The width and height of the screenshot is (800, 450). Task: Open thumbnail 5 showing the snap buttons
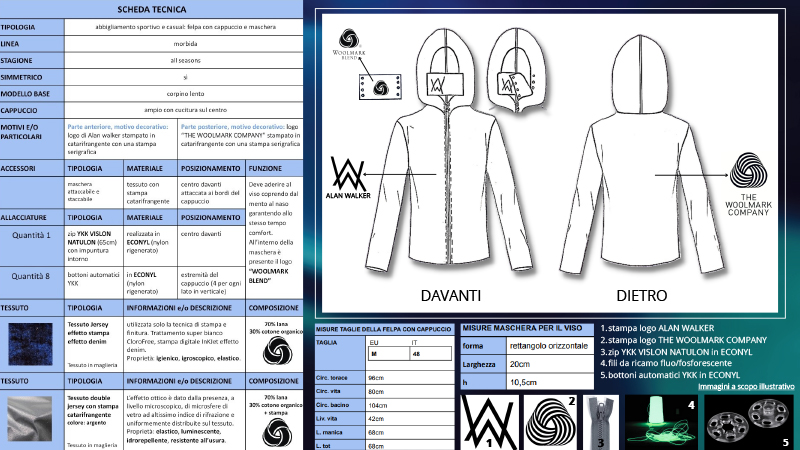pos(749,422)
